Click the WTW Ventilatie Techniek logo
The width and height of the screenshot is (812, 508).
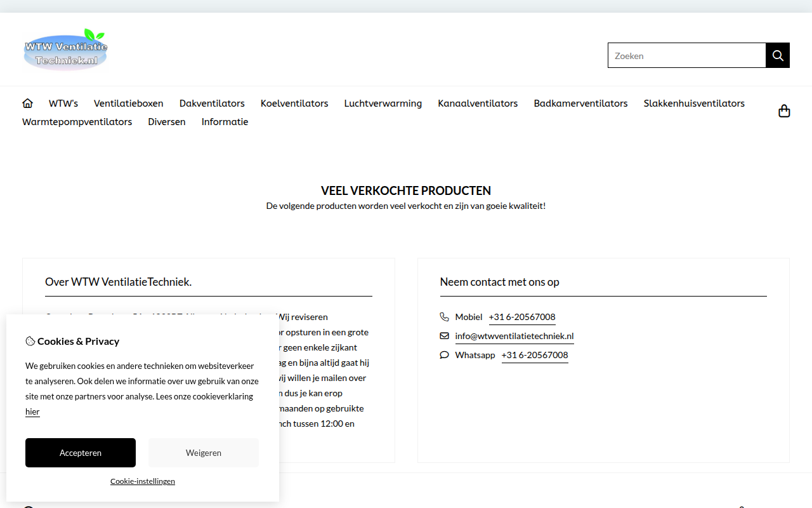[65, 50]
